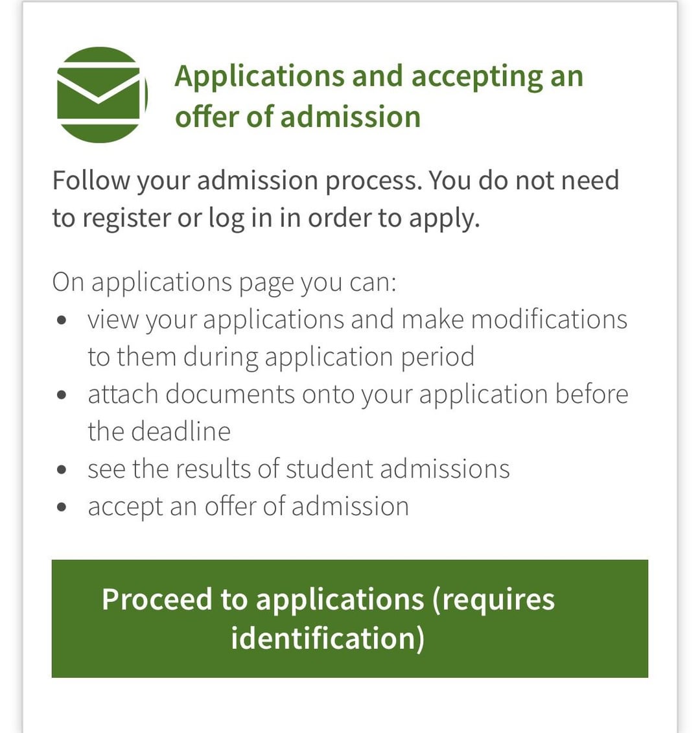Click bullet dot beside 'see the results'

pyautogui.click(x=62, y=470)
